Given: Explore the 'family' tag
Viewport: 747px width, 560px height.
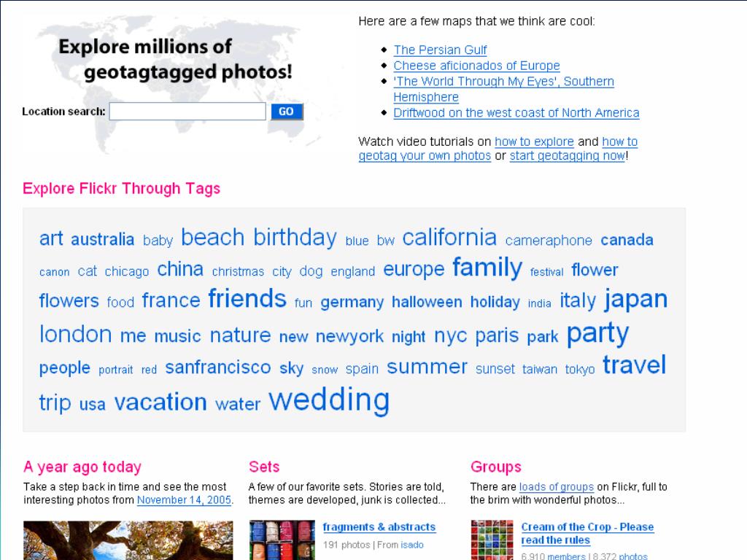Looking at the screenshot, I should pos(487,268).
